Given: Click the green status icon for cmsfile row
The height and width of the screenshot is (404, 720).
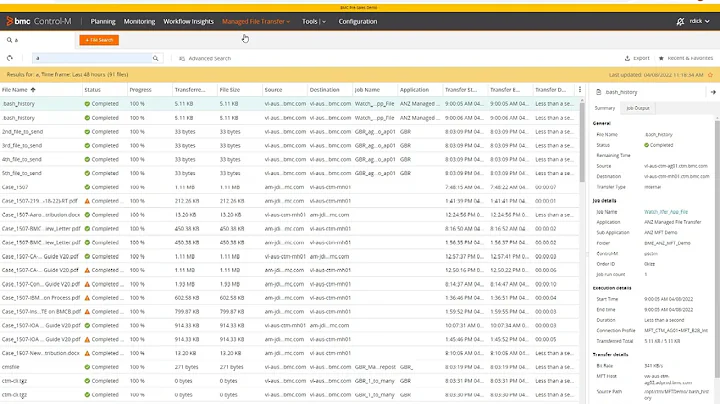Looking at the screenshot, I should pos(87,367).
